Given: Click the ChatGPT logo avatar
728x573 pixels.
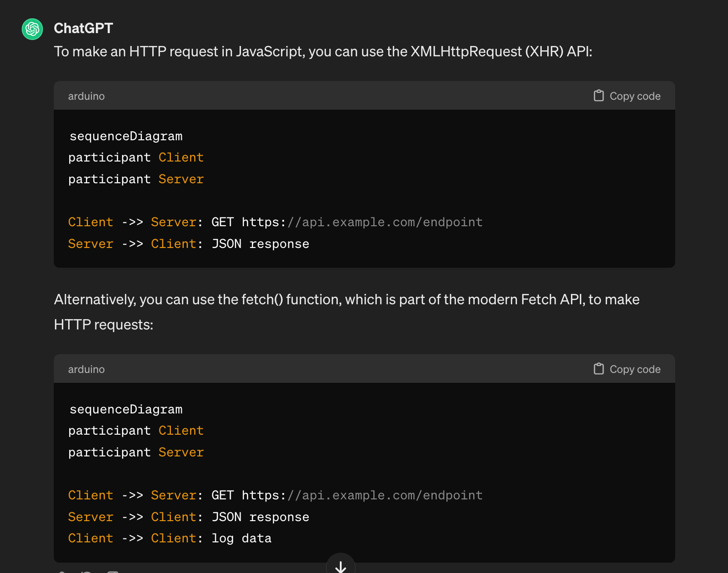Looking at the screenshot, I should [x=33, y=29].
